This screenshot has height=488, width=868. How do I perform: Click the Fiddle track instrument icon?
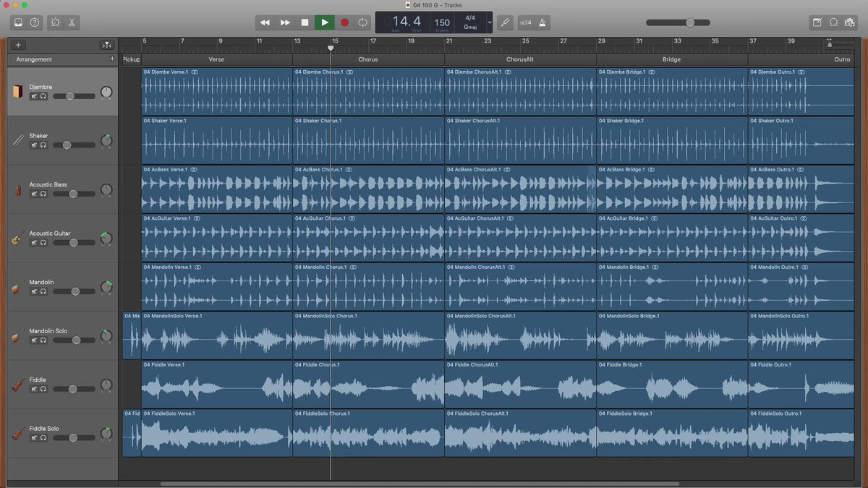point(18,385)
